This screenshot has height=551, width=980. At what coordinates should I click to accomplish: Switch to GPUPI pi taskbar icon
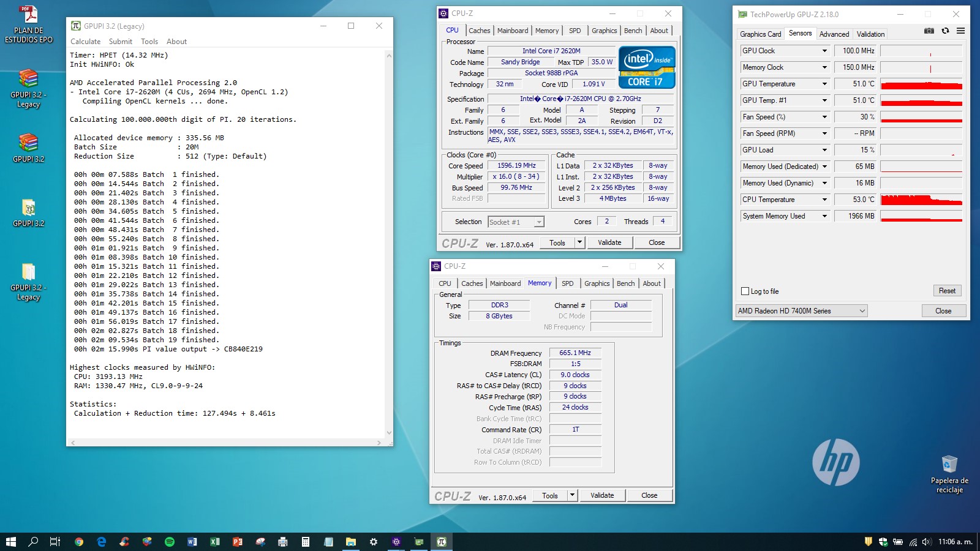[442, 542]
